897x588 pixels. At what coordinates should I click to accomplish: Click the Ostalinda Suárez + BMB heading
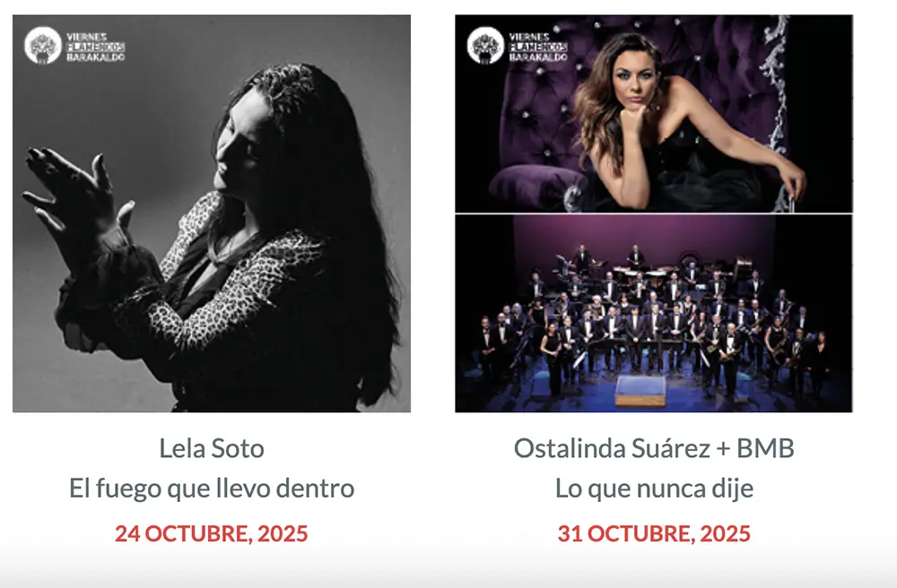pos(654,448)
